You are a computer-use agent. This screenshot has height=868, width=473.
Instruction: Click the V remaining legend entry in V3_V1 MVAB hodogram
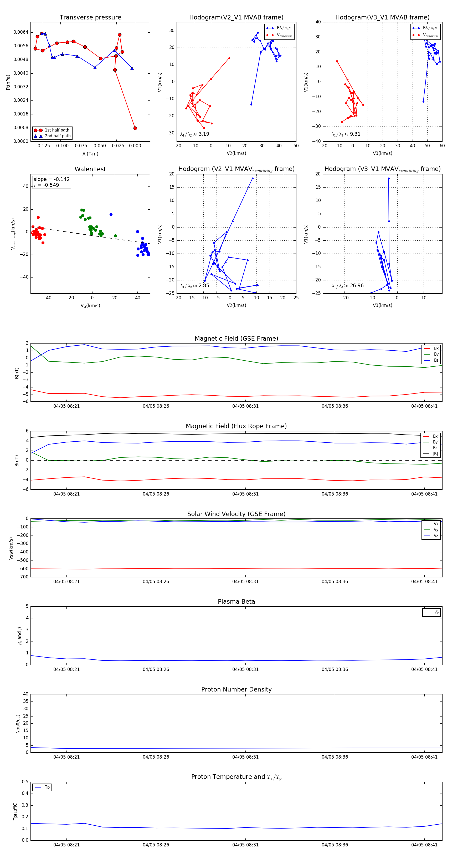point(425,35)
